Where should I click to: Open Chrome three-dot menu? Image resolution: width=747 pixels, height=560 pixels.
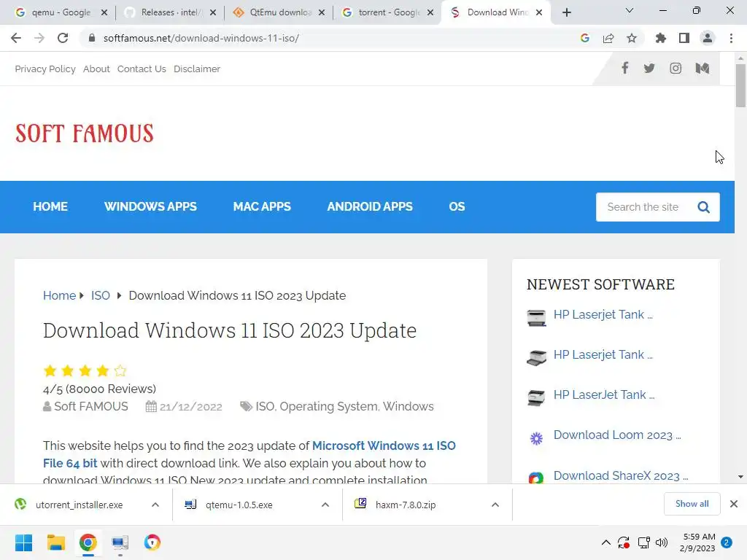731,38
